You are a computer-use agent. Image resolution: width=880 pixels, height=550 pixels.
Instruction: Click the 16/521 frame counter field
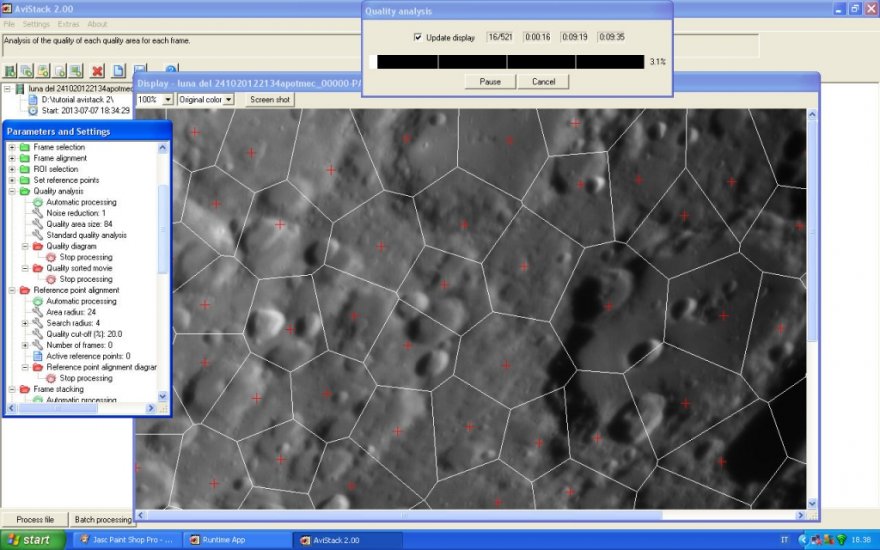[500, 37]
